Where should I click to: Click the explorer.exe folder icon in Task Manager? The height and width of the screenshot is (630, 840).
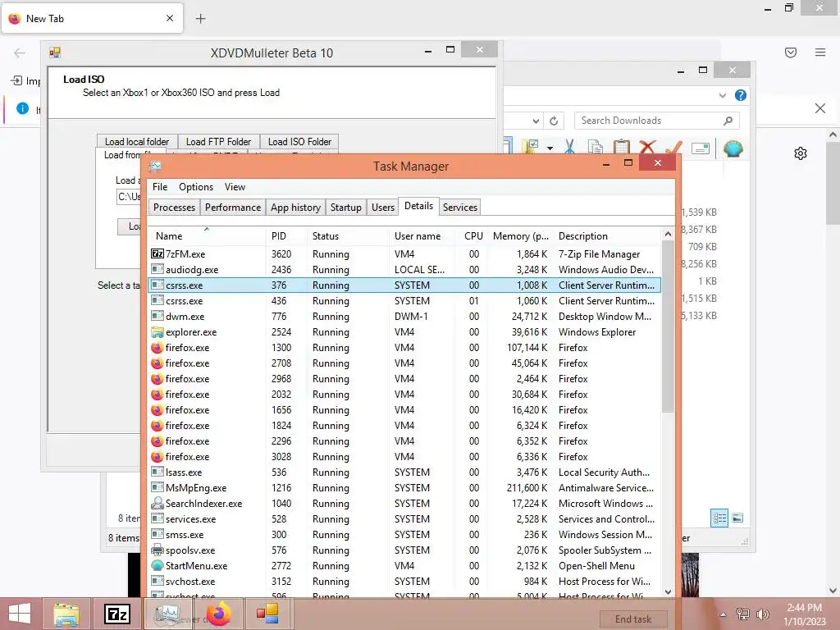click(157, 332)
